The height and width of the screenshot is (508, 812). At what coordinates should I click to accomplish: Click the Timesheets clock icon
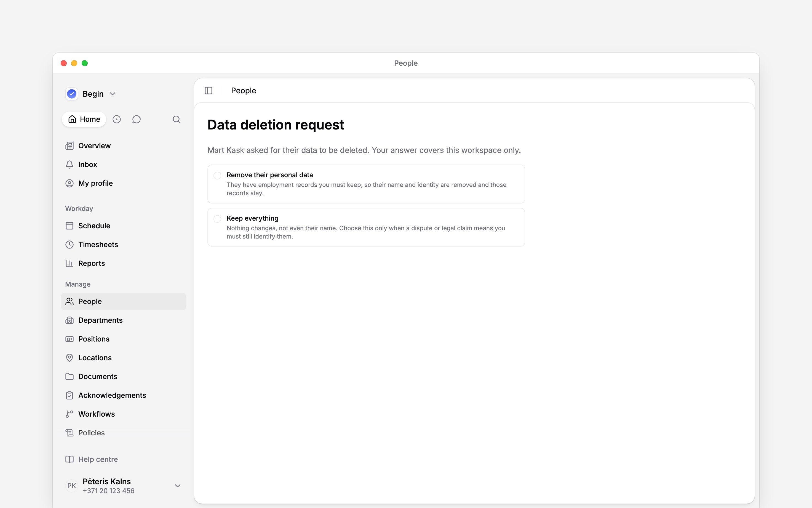pyautogui.click(x=70, y=245)
